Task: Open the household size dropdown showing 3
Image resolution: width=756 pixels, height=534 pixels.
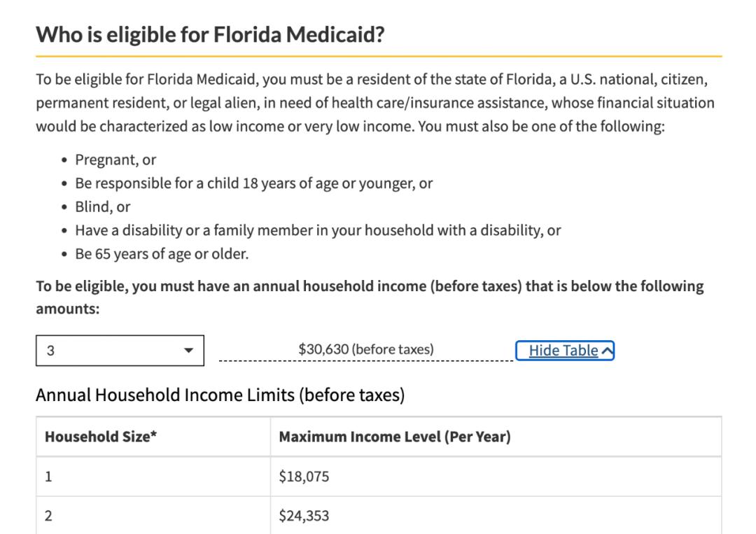Action: (x=119, y=351)
